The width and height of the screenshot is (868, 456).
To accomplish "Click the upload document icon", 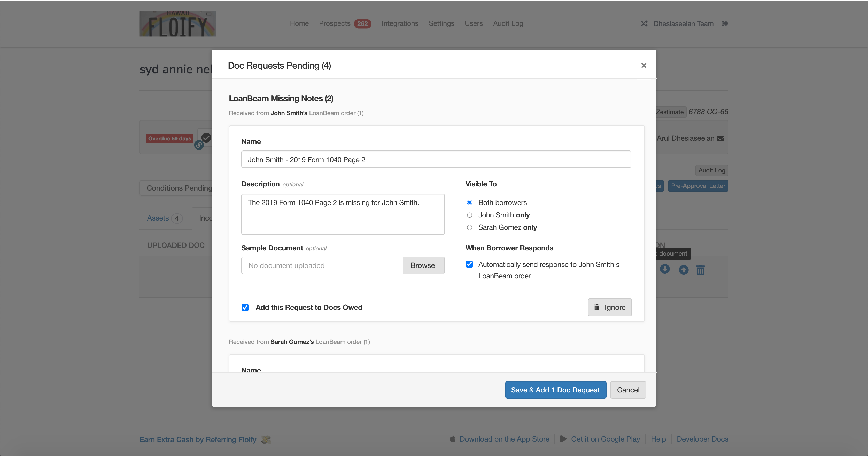I will point(684,270).
